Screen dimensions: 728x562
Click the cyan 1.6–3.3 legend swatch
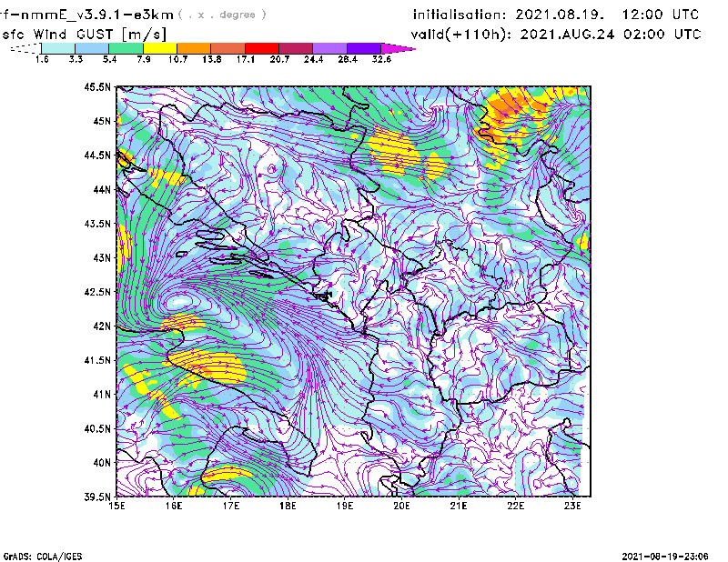[x=58, y=48]
